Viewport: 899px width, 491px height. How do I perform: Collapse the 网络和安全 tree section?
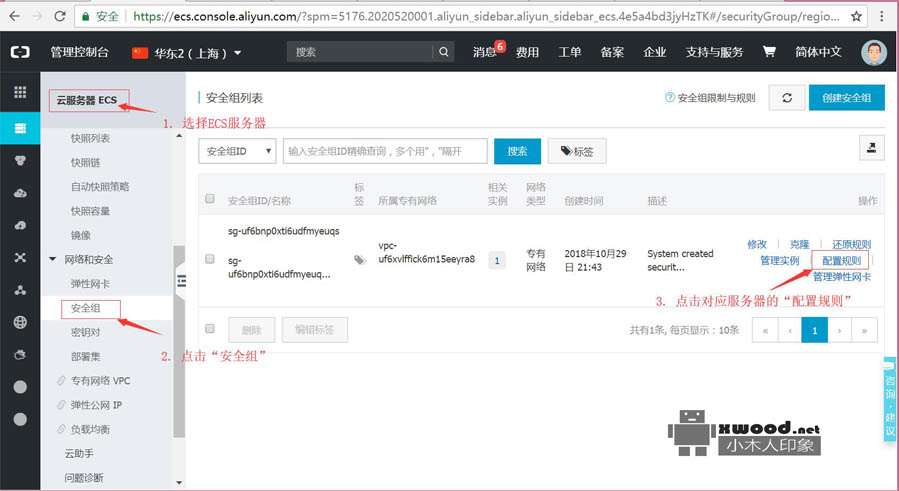[53, 259]
